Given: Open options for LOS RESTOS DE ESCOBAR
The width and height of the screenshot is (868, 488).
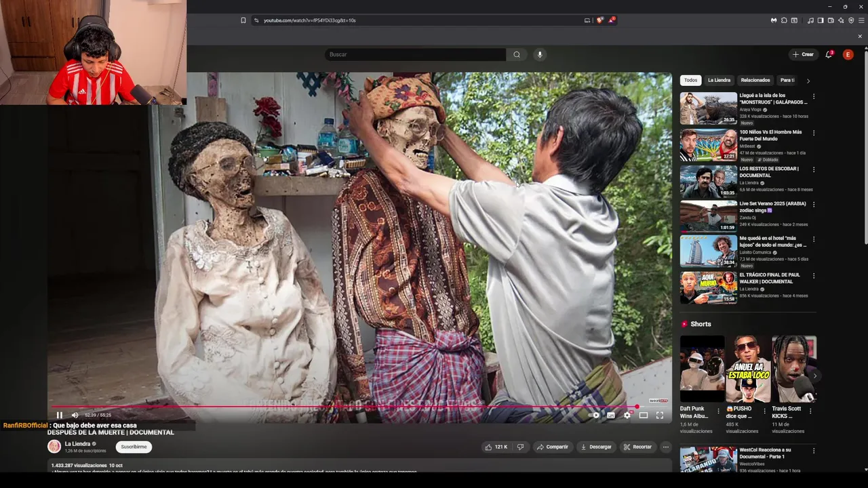Looking at the screenshot, I should tap(814, 170).
